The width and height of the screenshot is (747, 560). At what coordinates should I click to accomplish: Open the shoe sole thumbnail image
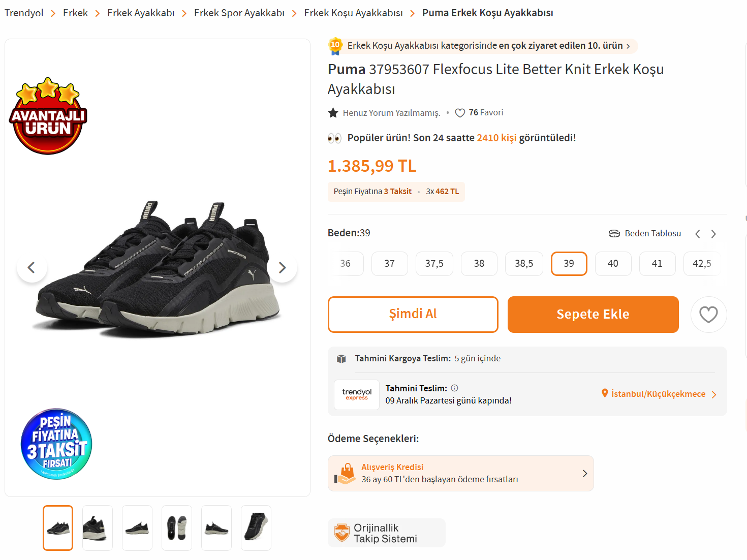click(x=177, y=528)
